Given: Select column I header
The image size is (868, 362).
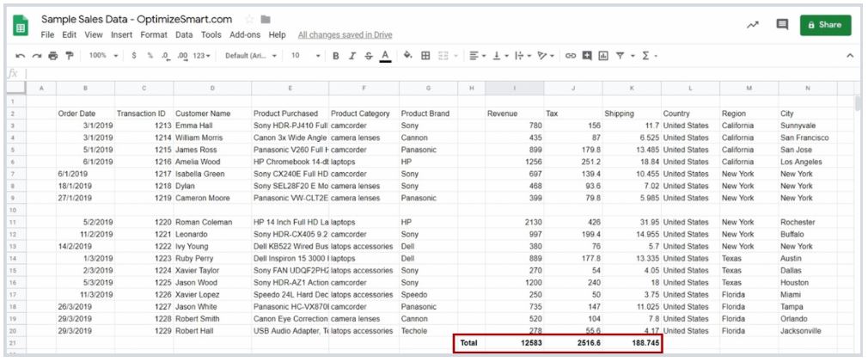Looking at the screenshot, I should (514, 88).
